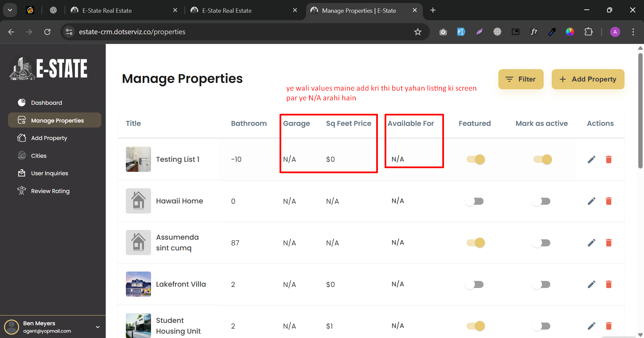
Task: Click the Add Property button
Action: click(x=588, y=79)
